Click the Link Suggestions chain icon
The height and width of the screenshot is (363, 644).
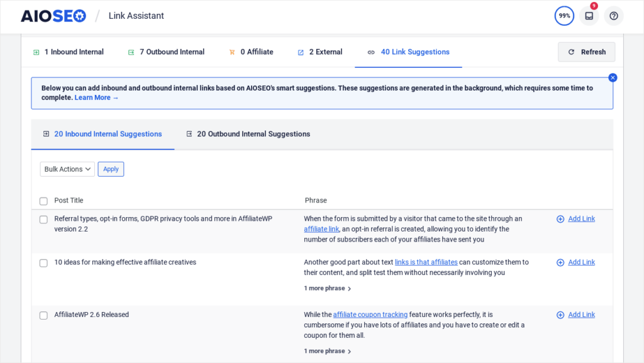(x=371, y=52)
